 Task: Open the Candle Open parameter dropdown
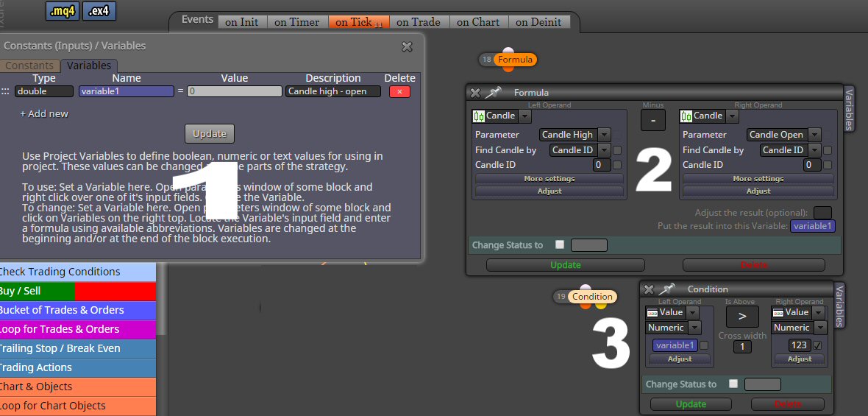(x=814, y=135)
